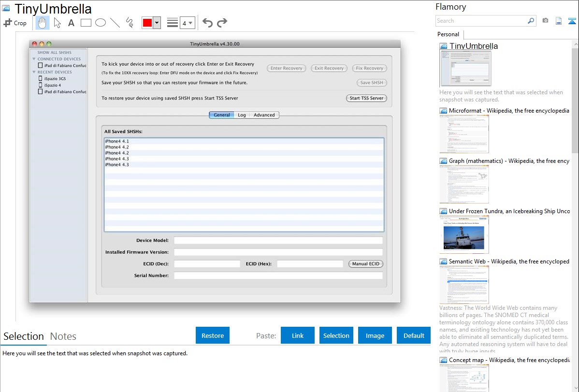Viewport: 579px width, 392px height.
Task: Select the freehand scribble tool
Action: [130, 23]
